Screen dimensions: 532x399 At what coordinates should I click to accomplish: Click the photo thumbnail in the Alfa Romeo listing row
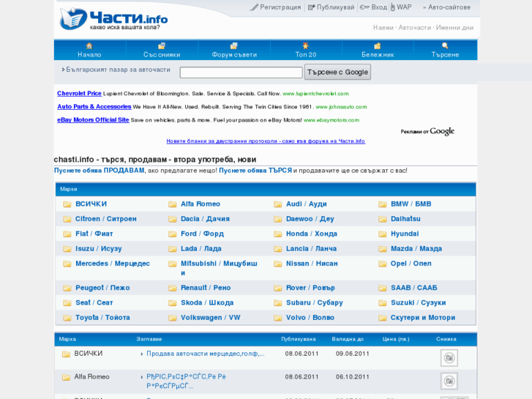449,381
